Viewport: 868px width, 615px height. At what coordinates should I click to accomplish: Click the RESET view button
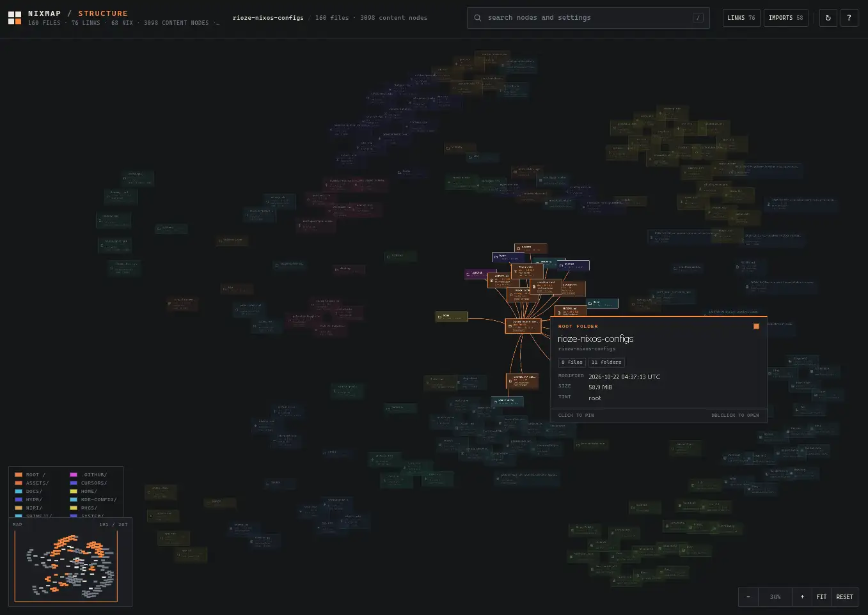click(844, 596)
